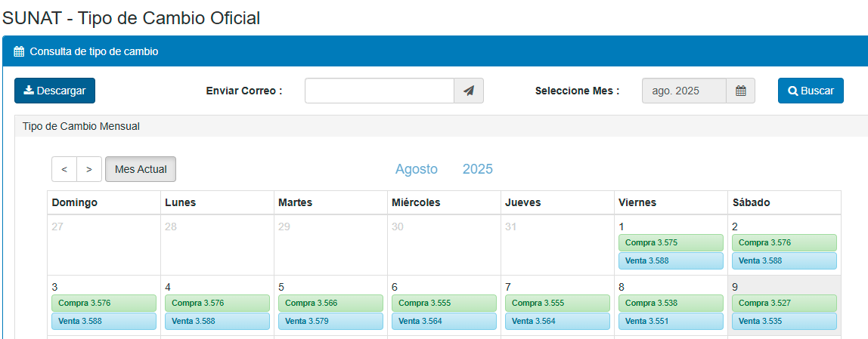Select Compra 3.576 on August 2
Image resolution: width=868 pixels, height=339 pixels.
pyautogui.click(x=784, y=243)
